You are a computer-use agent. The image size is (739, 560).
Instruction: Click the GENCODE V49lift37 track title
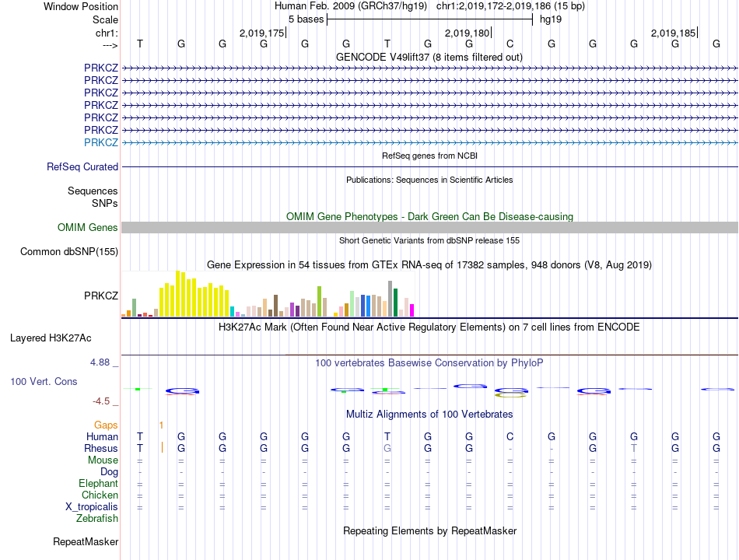(x=429, y=57)
